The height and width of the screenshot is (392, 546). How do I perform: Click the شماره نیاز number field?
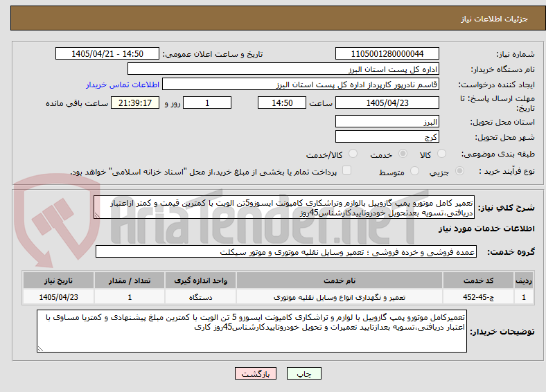[387, 53]
